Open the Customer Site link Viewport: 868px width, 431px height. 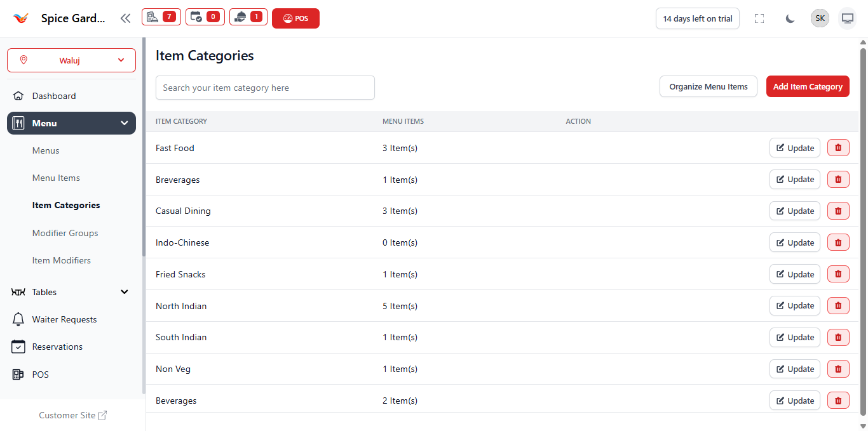click(x=72, y=415)
